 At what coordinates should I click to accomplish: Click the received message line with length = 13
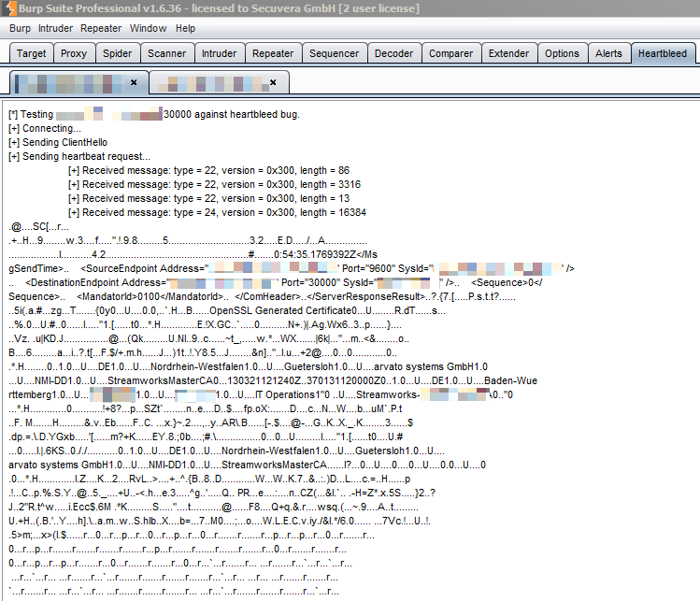[x=209, y=199]
